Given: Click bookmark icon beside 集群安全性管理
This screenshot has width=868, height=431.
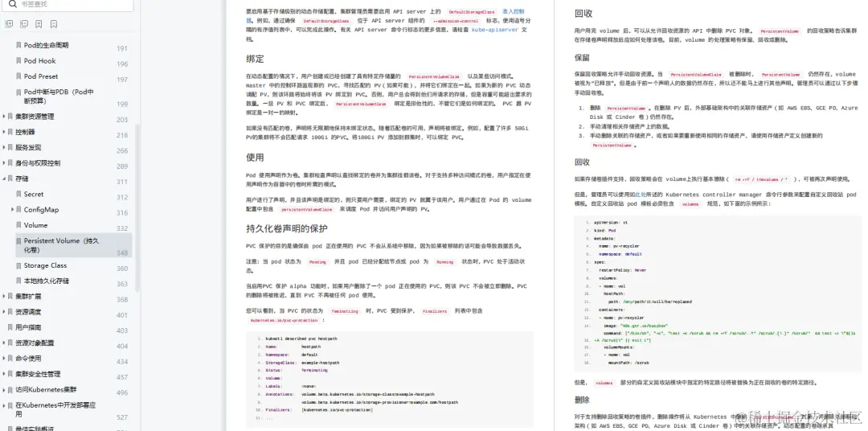Looking at the screenshot, I should point(10,374).
